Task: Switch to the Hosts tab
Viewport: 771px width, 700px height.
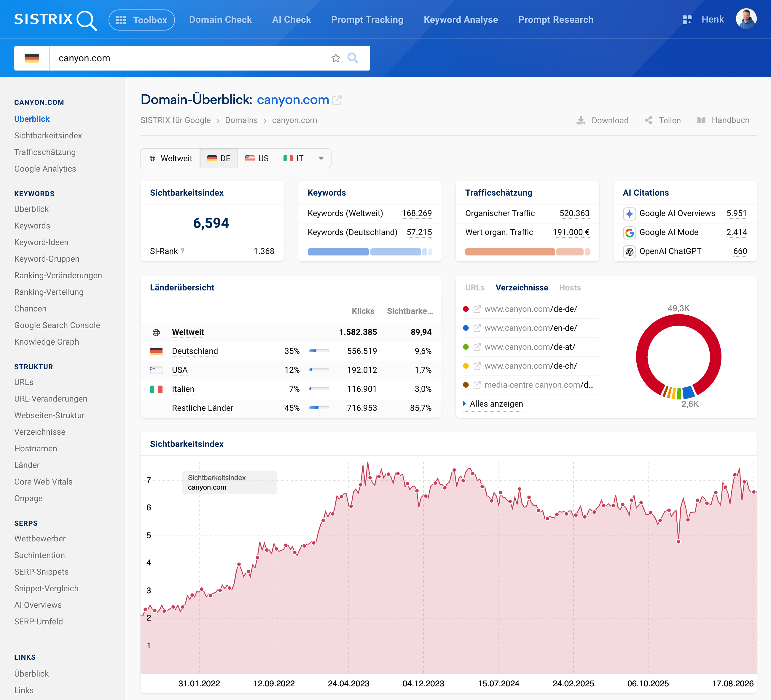Action: [570, 287]
